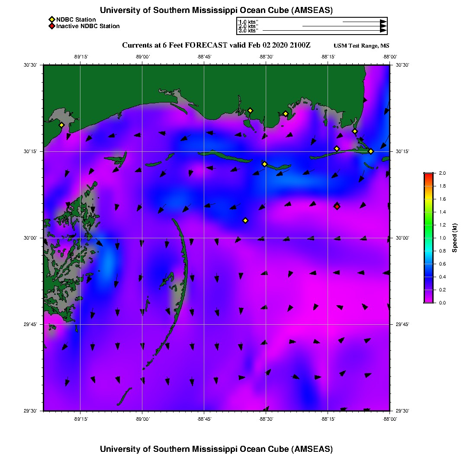
Task: Click the yellow station diamond on the barrier island near 88°30'
Action: tap(265, 164)
